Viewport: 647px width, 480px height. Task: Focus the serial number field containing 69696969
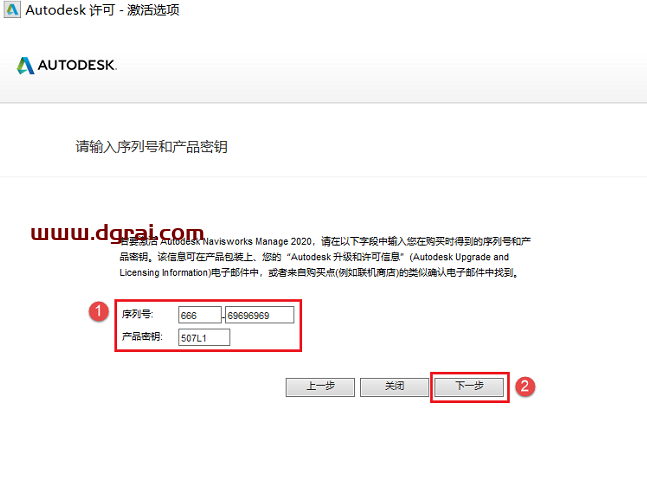260,315
